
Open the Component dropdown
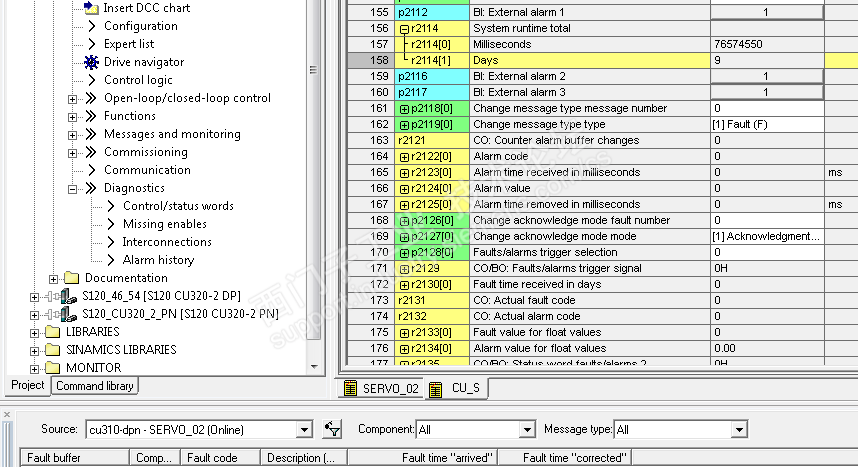coord(527,430)
